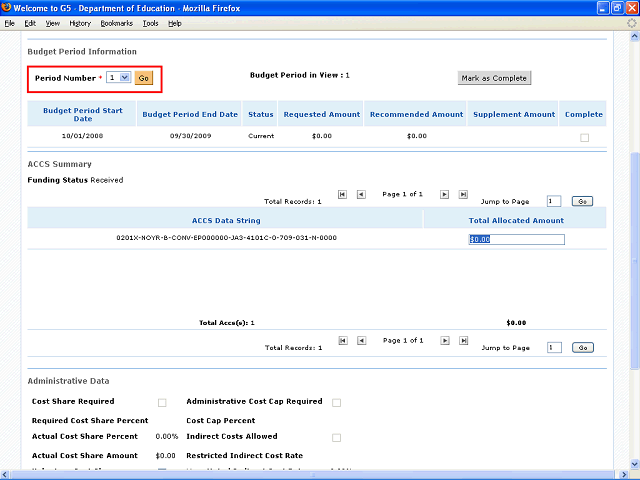
Task: Click next page arrow above ACCS table
Action: click(445, 195)
